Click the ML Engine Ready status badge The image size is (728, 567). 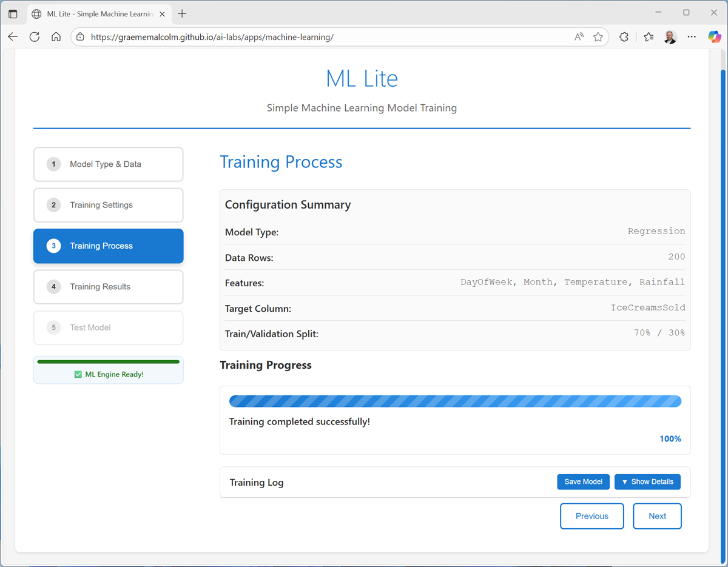pos(108,374)
